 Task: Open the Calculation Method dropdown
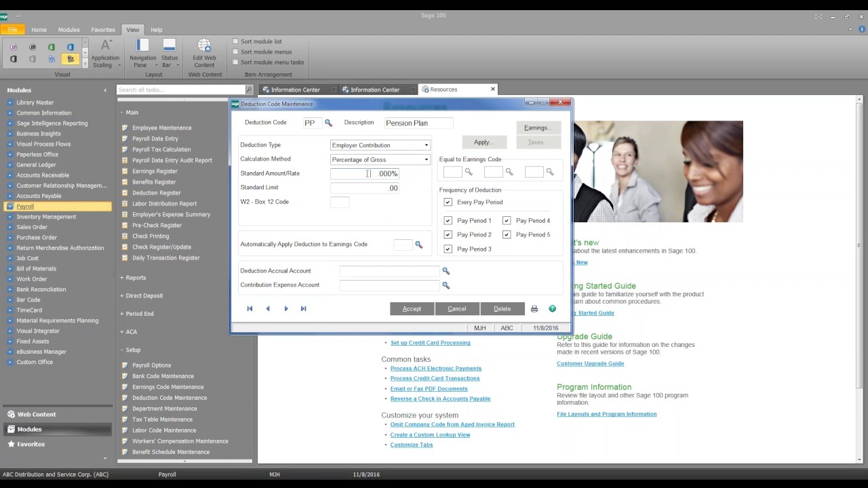(426, 160)
